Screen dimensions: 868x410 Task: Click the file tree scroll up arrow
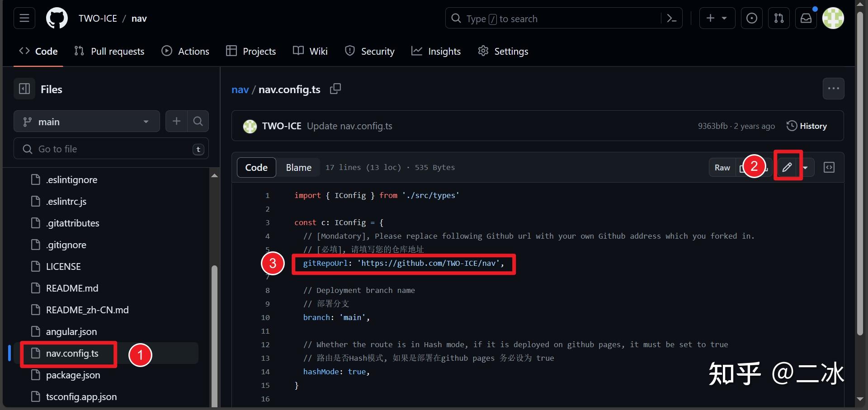point(215,175)
